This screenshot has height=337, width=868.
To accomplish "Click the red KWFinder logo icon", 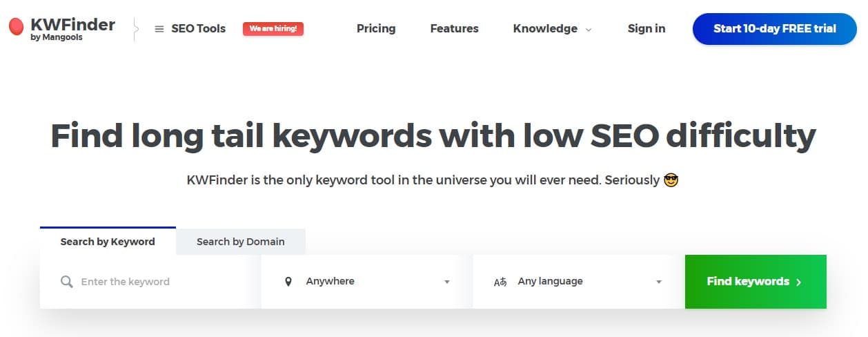I will [x=17, y=27].
